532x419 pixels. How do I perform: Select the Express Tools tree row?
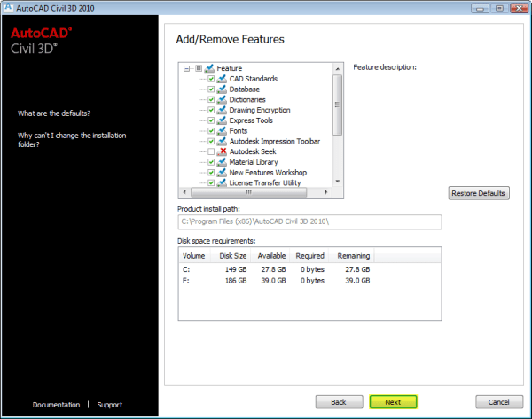tap(251, 120)
